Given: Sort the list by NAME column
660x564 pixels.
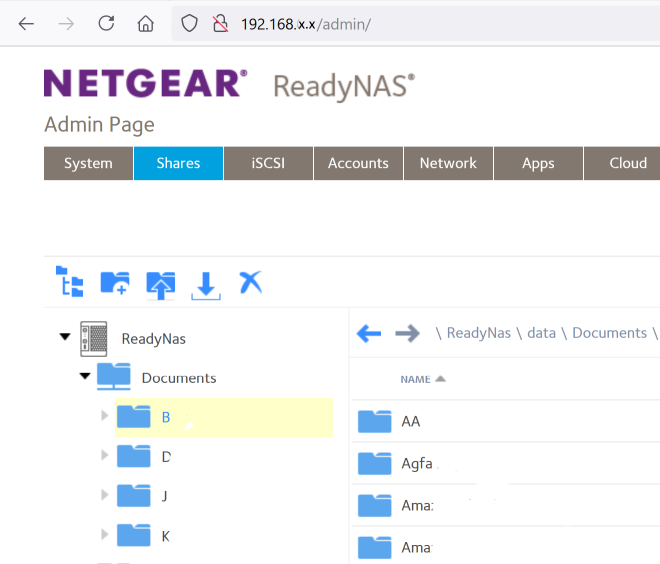Looking at the screenshot, I should pos(423,379).
